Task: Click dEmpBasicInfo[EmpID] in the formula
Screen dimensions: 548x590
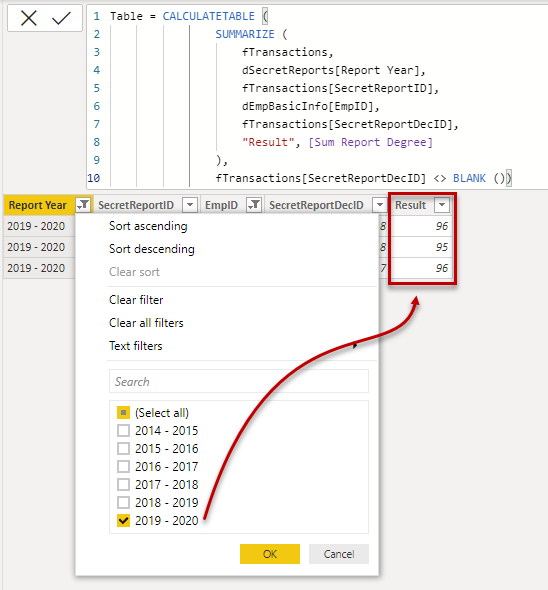Action: tap(307, 106)
